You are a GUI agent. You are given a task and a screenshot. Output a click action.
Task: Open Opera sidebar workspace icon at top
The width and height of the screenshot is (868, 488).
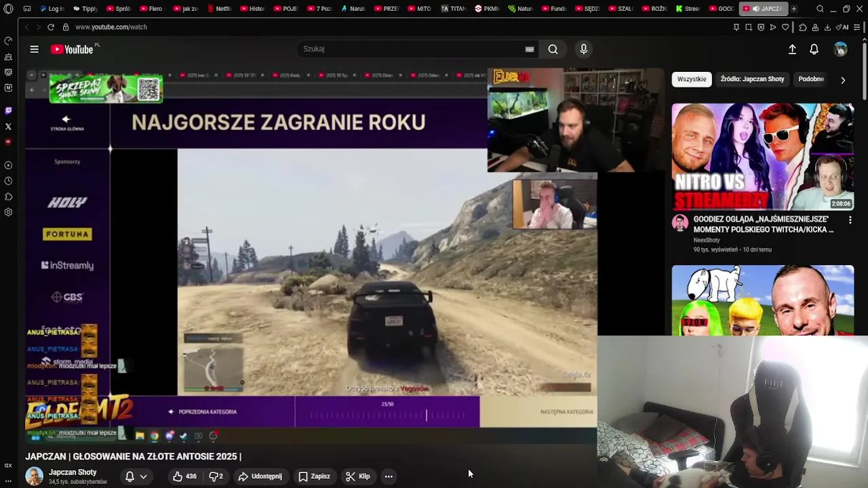click(x=8, y=41)
